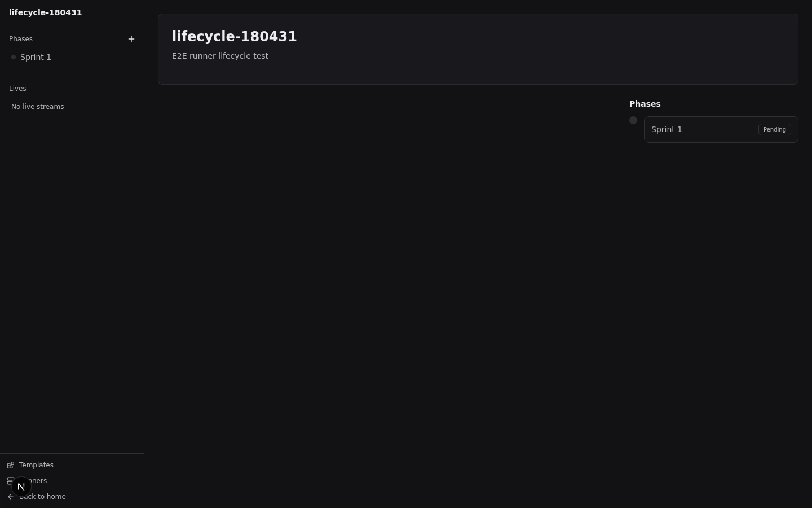Go to the Templates page
Image resolution: width=812 pixels, height=508 pixels.
pyautogui.click(x=36, y=465)
